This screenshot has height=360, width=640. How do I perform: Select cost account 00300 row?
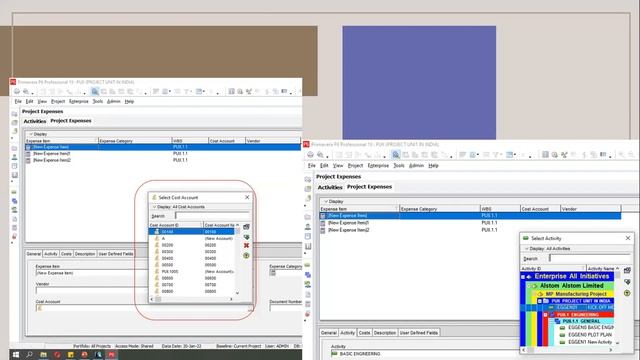192,252
